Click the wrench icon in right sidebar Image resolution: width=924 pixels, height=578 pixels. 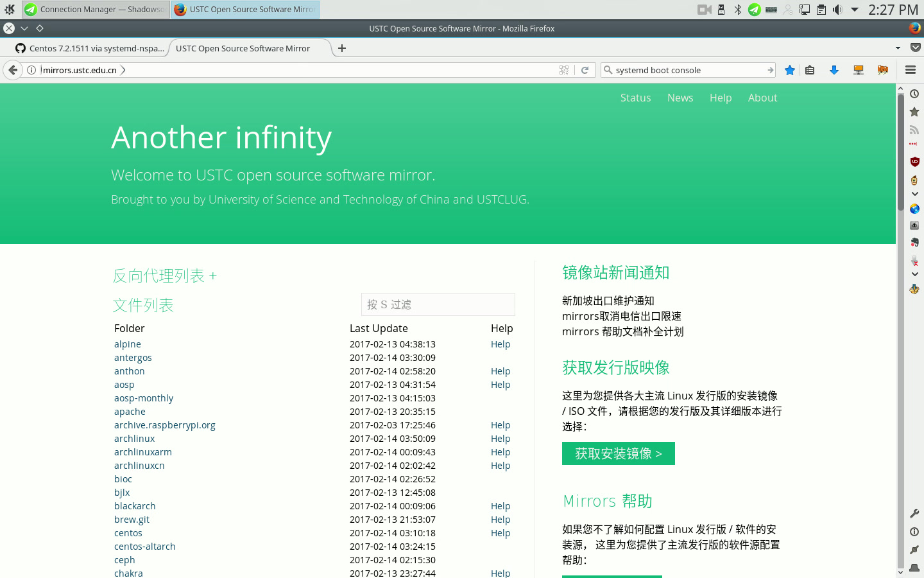pyautogui.click(x=914, y=514)
